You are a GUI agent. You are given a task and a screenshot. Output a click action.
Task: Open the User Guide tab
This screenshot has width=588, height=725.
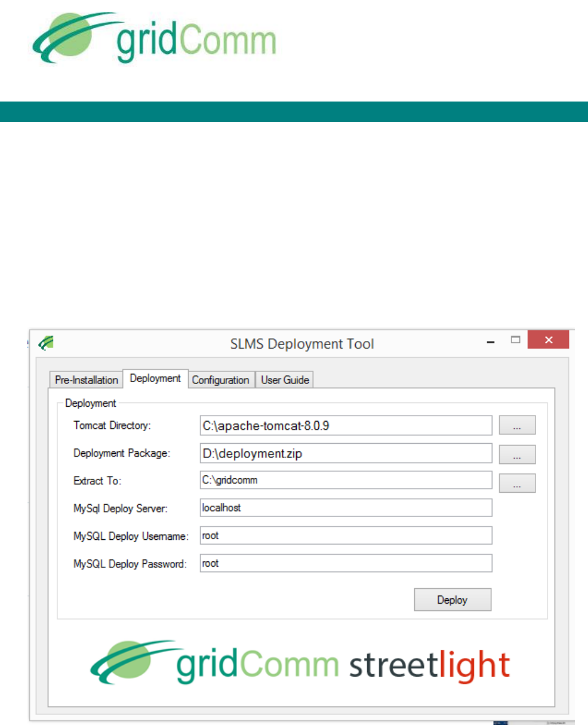(x=285, y=380)
